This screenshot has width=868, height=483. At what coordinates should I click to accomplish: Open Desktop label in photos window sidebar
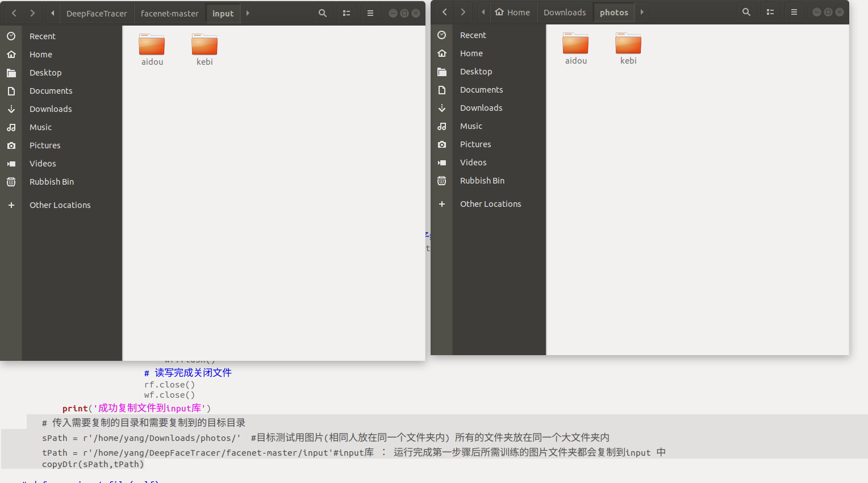(x=476, y=72)
